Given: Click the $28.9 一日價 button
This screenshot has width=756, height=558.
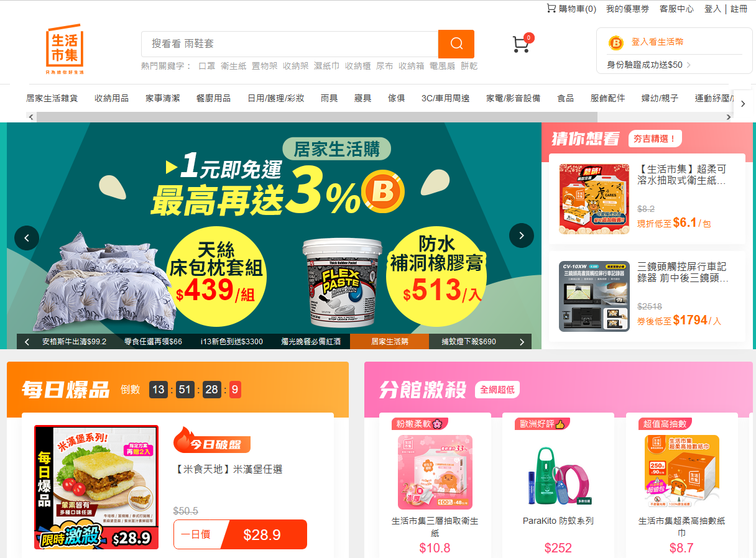Looking at the screenshot, I should click(x=240, y=534).
